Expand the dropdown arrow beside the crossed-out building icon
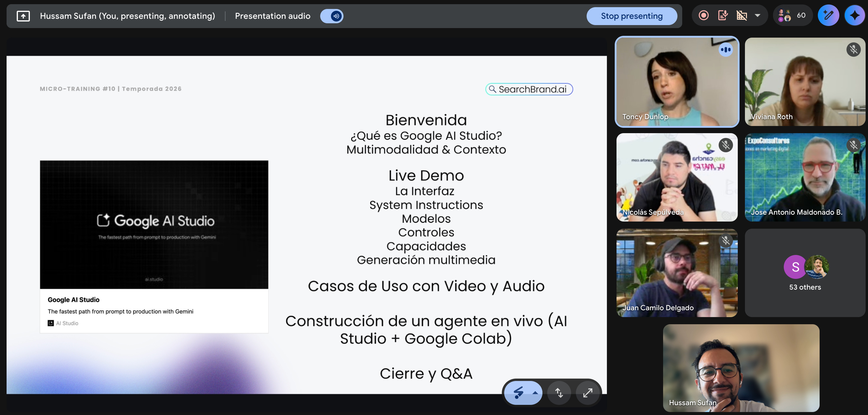The width and height of the screenshot is (868, 415). click(757, 16)
